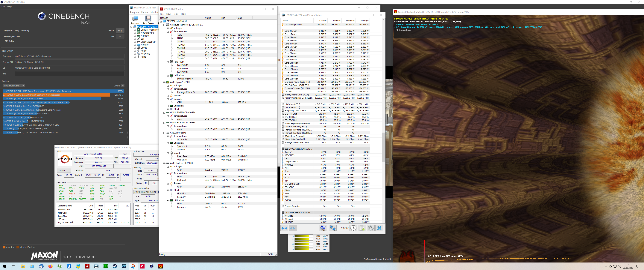This screenshot has width=644, height=270.
Task: Open sensor settings gear icon
Action: 370,228
